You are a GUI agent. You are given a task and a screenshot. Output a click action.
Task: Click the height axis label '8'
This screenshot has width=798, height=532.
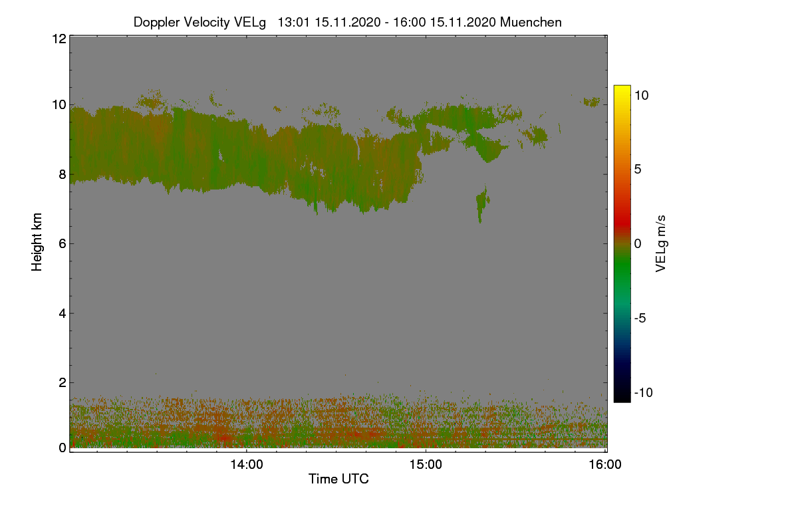(63, 174)
